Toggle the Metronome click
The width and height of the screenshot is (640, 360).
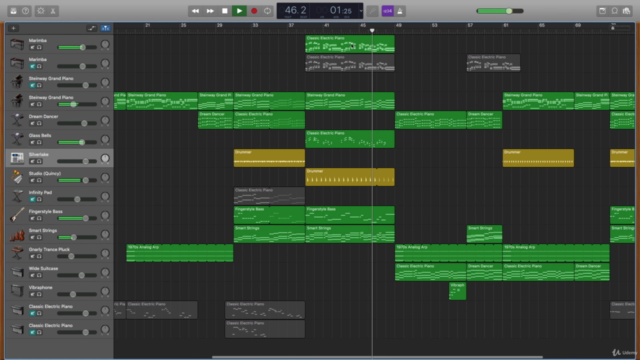pos(400,11)
